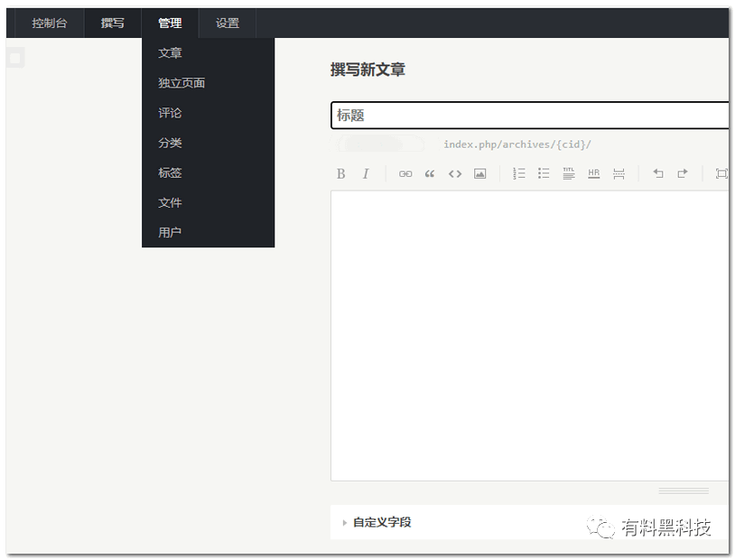The height and width of the screenshot is (560, 735).
Task: Open the insert image tool
Action: [479, 173]
